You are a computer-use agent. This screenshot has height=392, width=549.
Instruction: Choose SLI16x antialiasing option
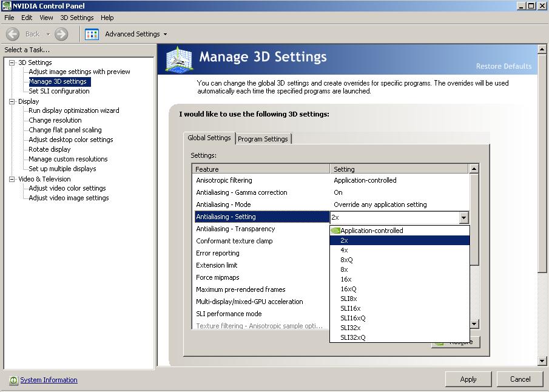(400, 308)
